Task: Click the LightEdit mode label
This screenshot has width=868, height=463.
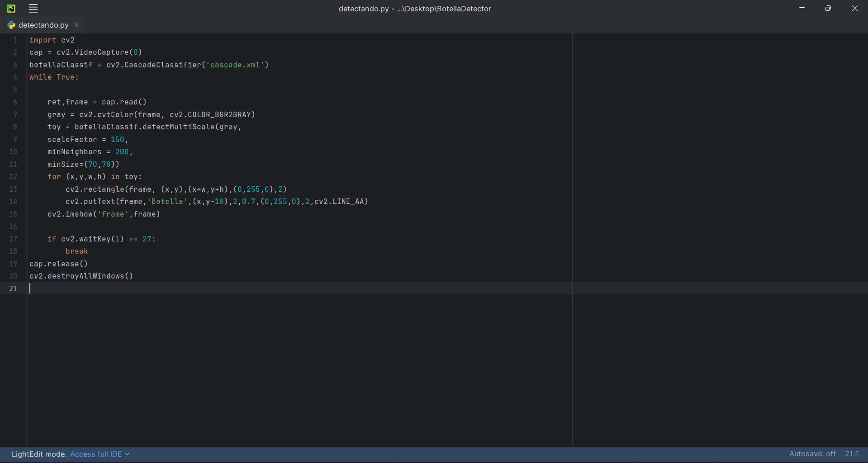Action: (x=39, y=454)
